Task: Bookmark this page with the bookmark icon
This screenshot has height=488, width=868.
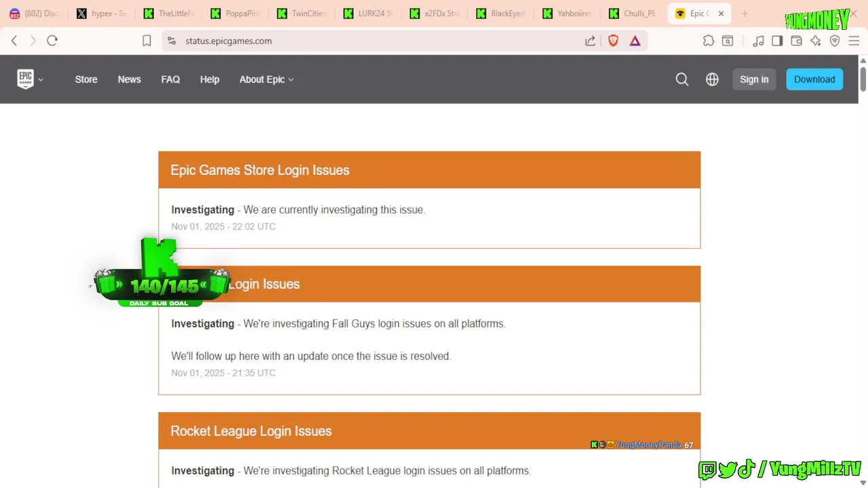Action: [x=146, y=41]
